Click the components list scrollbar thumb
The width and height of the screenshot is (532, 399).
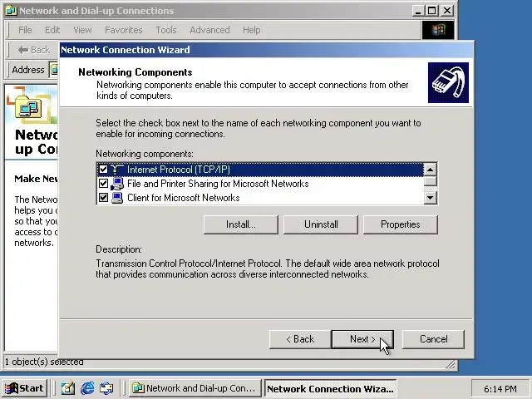pos(431,181)
